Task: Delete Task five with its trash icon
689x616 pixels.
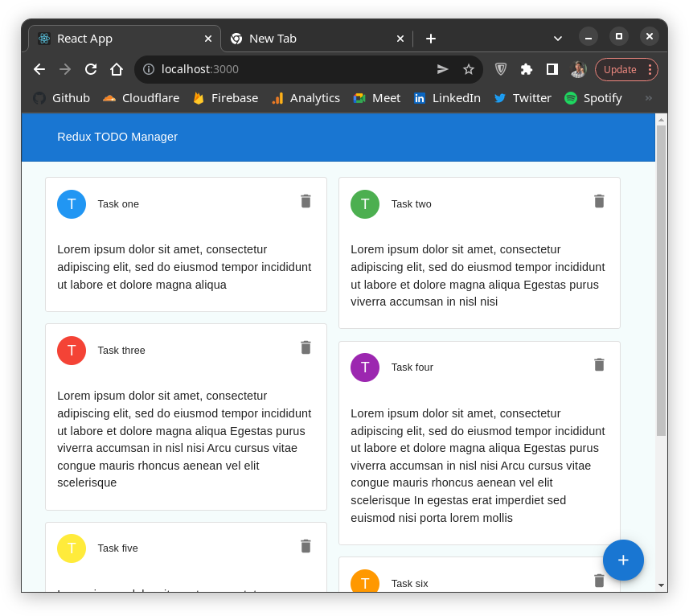Action: (x=306, y=546)
